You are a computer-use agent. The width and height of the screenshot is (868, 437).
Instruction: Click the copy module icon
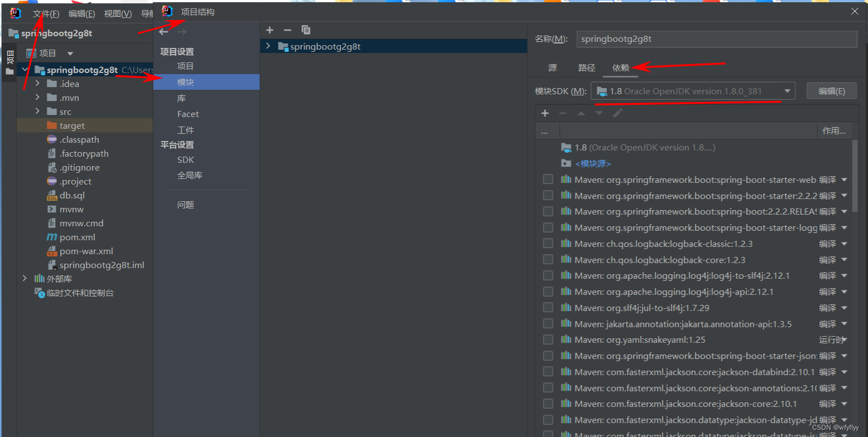coord(306,30)
